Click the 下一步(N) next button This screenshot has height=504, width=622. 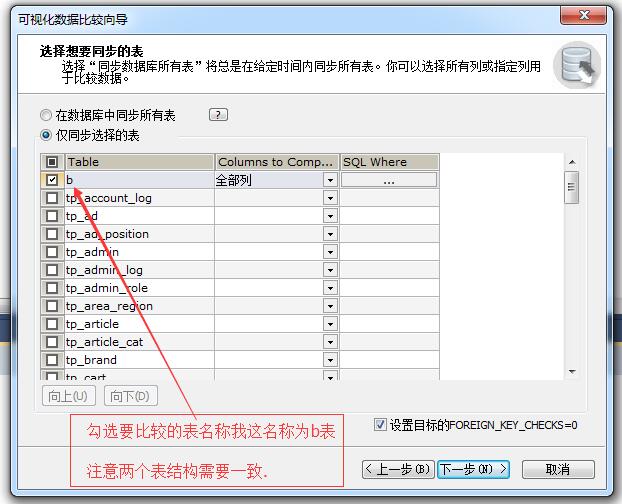tap(474, 469)
